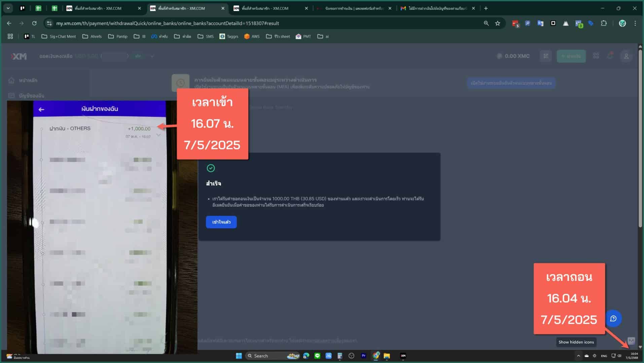
Task: Click the red extension icon with badge 5
Action: click(x=515, y=24)
